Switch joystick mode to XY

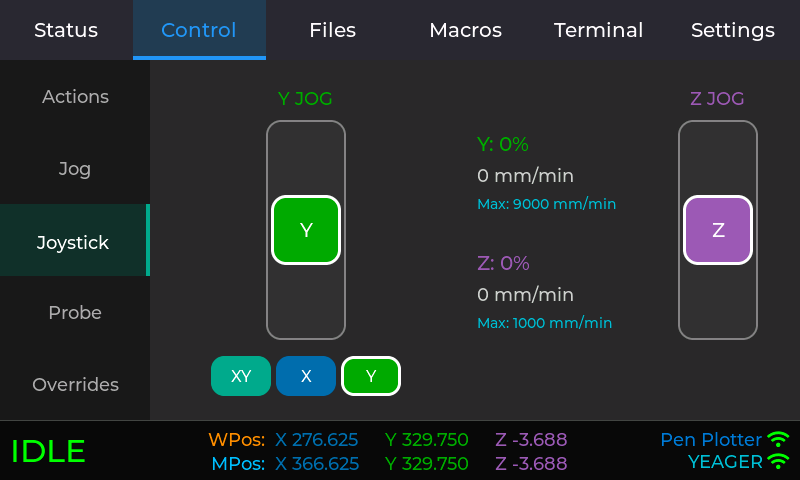(241, 376)
